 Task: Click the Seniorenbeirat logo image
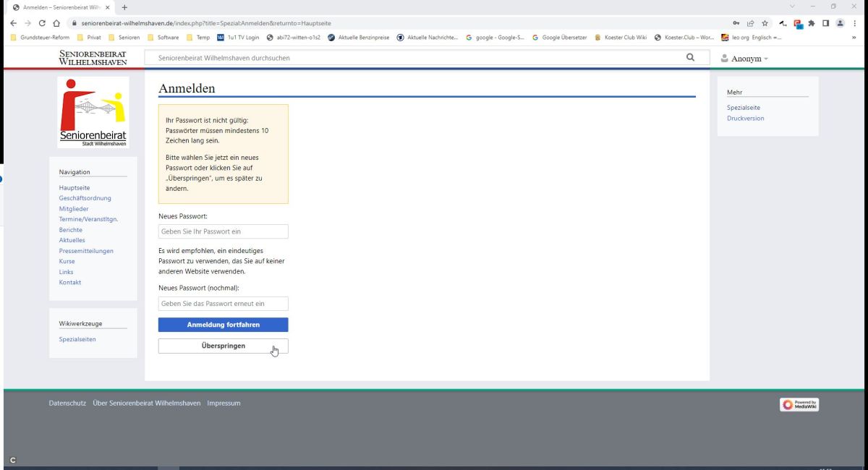click(x=93, y=112)
